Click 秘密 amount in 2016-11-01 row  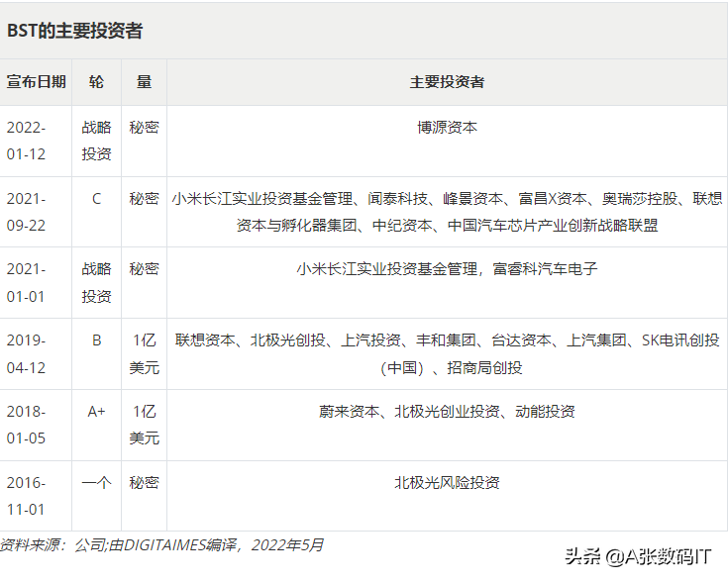click(x=144, y=483)
